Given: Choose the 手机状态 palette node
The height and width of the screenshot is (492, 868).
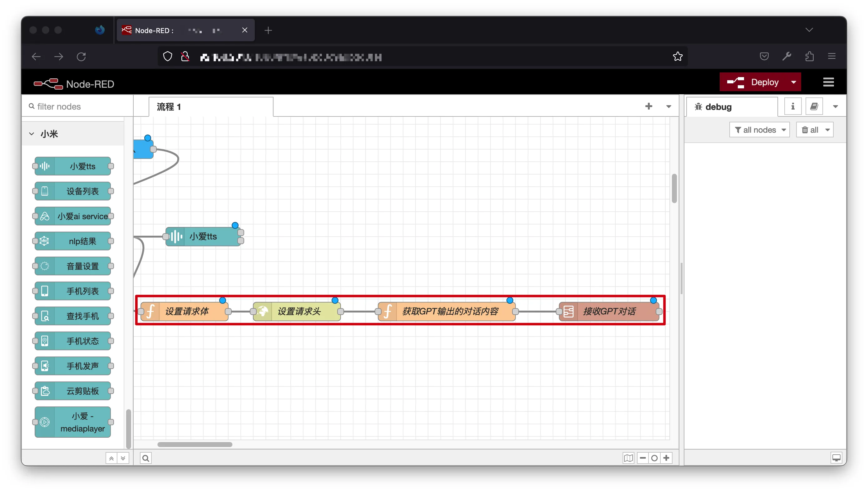Looking at the screenshot, I should coord(73,341).
